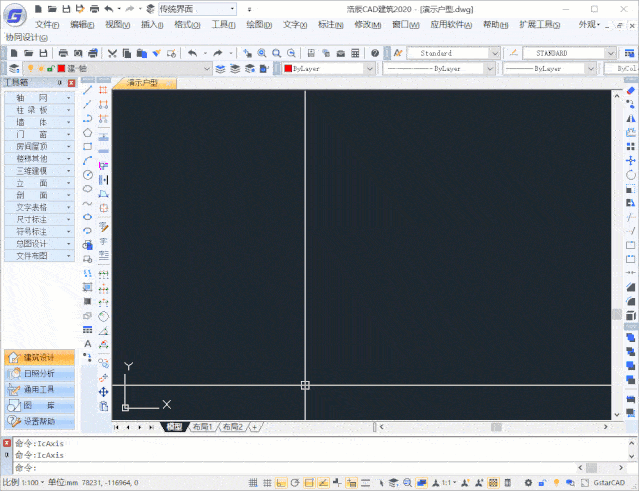Toggle the layer freeze sun icon
639x491 pixels.
40,69
